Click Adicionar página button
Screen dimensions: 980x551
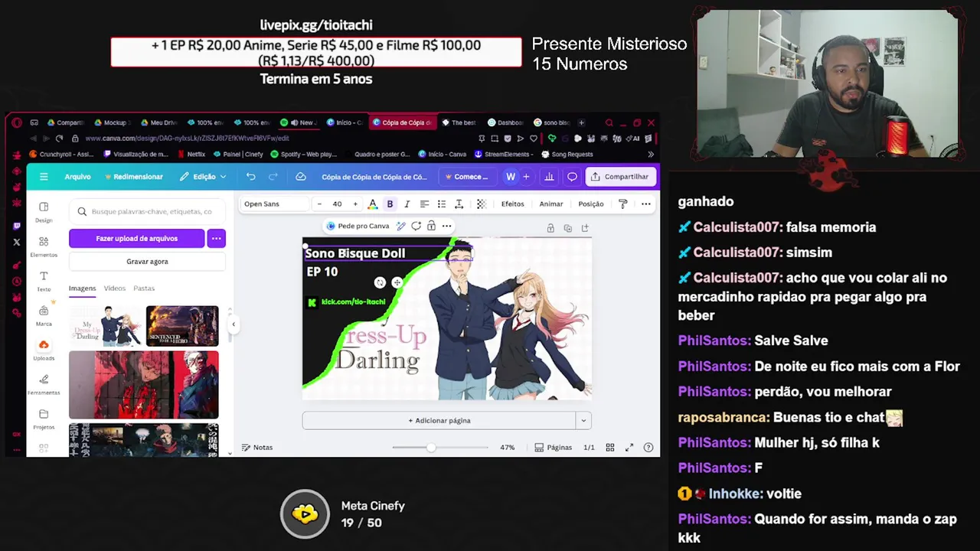coord(439,421)
